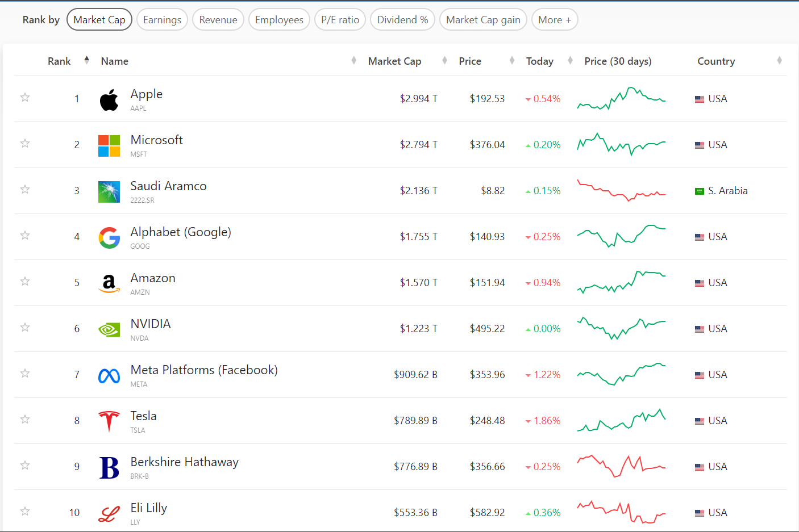Viewport: 799px width, 532px height.
Task: Open Alphabet (Google) company link
Action: click(181, 232)
